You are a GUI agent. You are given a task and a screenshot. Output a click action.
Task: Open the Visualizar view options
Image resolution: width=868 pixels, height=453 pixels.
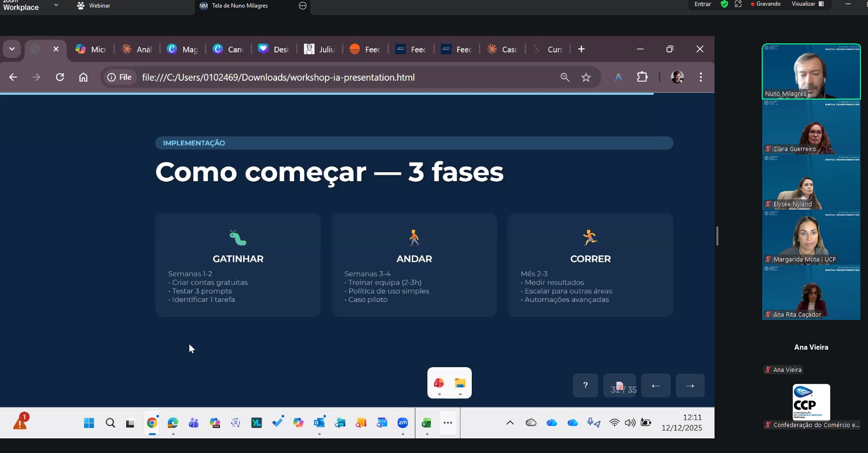pos(807,4)
